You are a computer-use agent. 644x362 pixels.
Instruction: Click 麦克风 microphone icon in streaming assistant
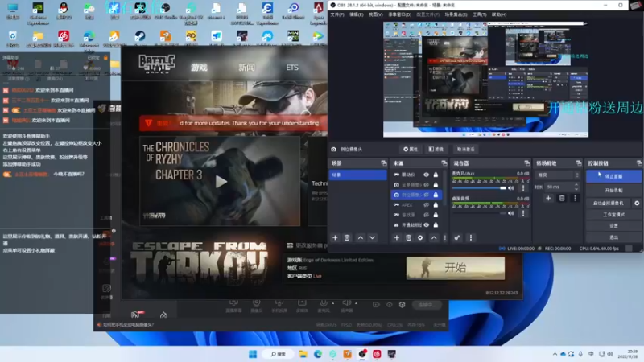tap(324, 303)
